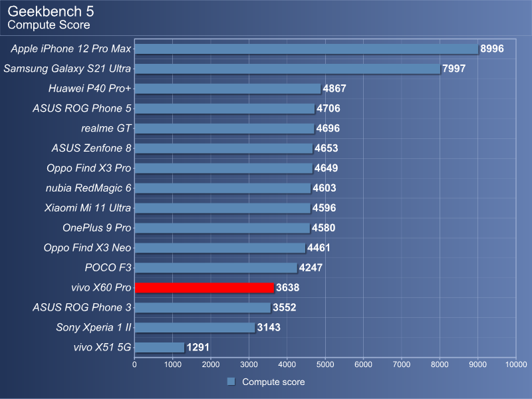Select the "Huawei P40 Pro+" label
Screen dimensions: 532x399
click(90, 88)
